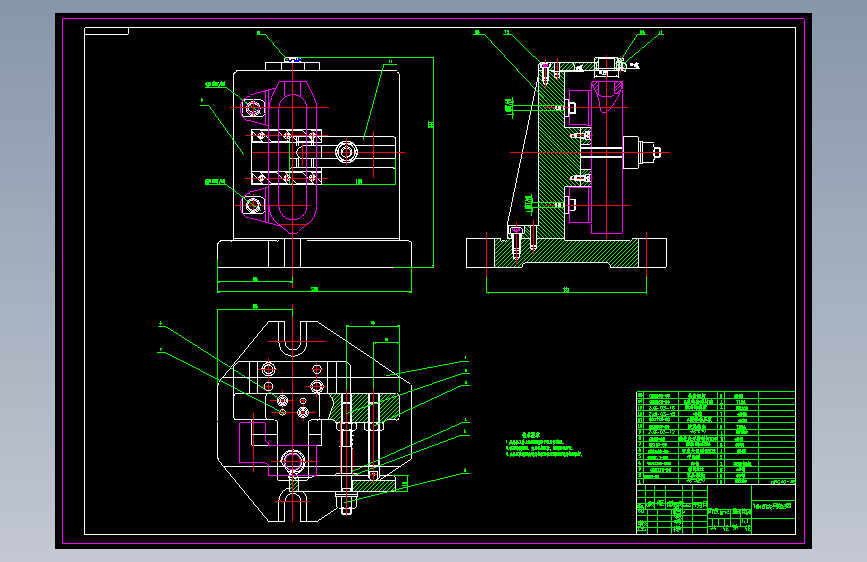Viewport: 867px width, 562px height.
Task: Click the large bore circle in the plan view
Action: click(x=293, y=460)
